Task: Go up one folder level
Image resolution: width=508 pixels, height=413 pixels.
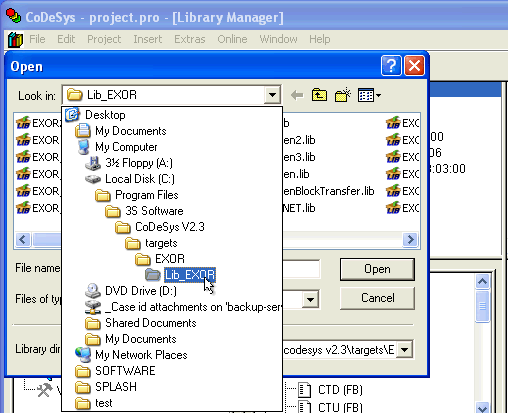Action: [x=319, y=95]
